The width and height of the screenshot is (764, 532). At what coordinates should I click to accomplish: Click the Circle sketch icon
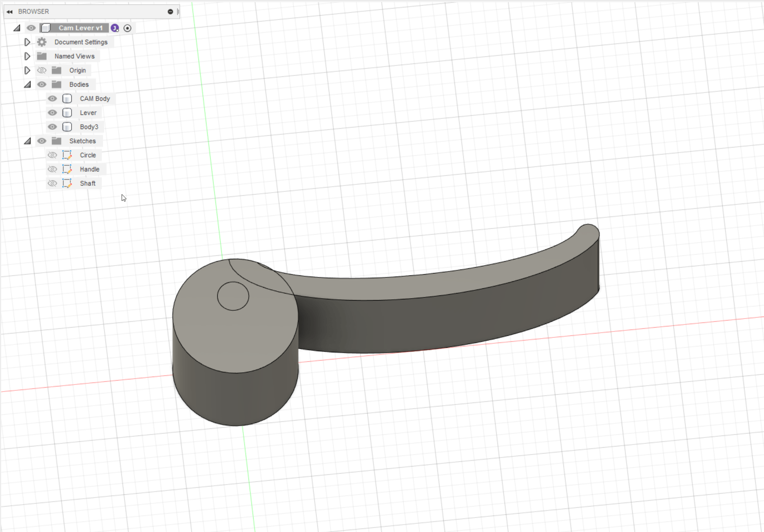[x=67, y=155]
